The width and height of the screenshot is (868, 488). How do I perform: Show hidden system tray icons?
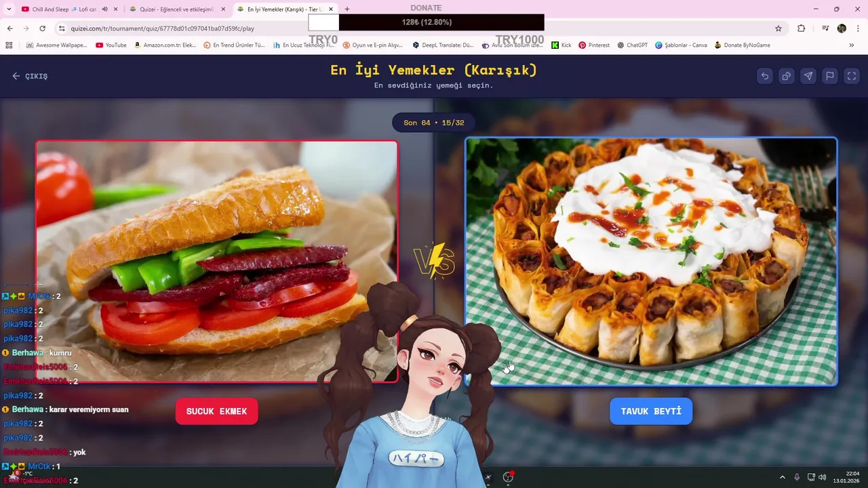pyautogui.click(x=782, y=477)
